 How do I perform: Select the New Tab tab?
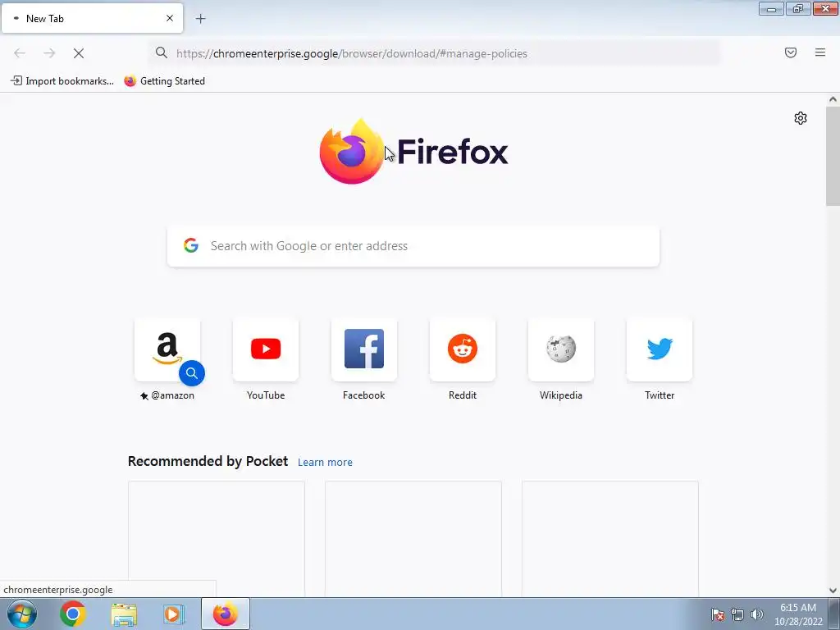(x=92, y=18)
